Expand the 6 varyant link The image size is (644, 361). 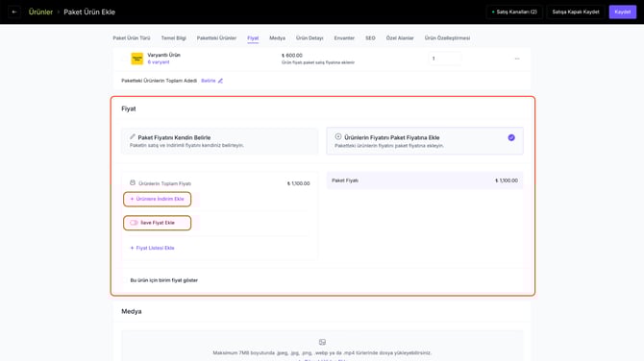click(159, 62)
